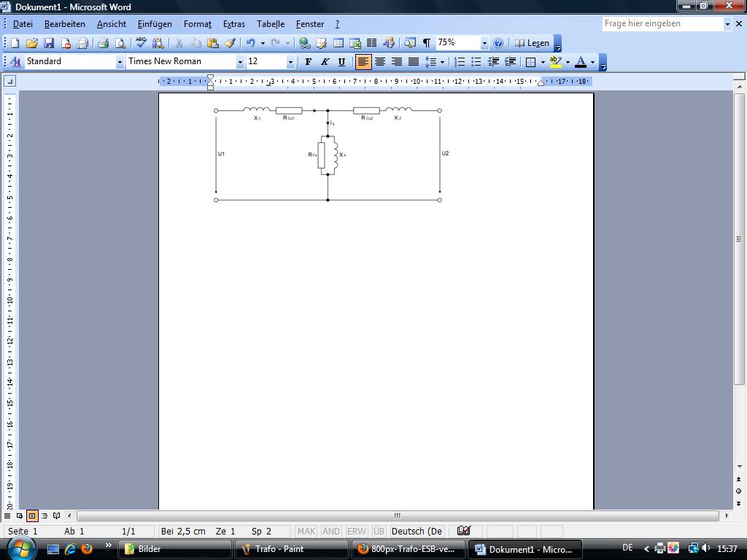Click the Insert Hyperlink icon
Image resolution: width=747 pixels, height=560 pixels.
pyautogui.click(x=305, y=44)
